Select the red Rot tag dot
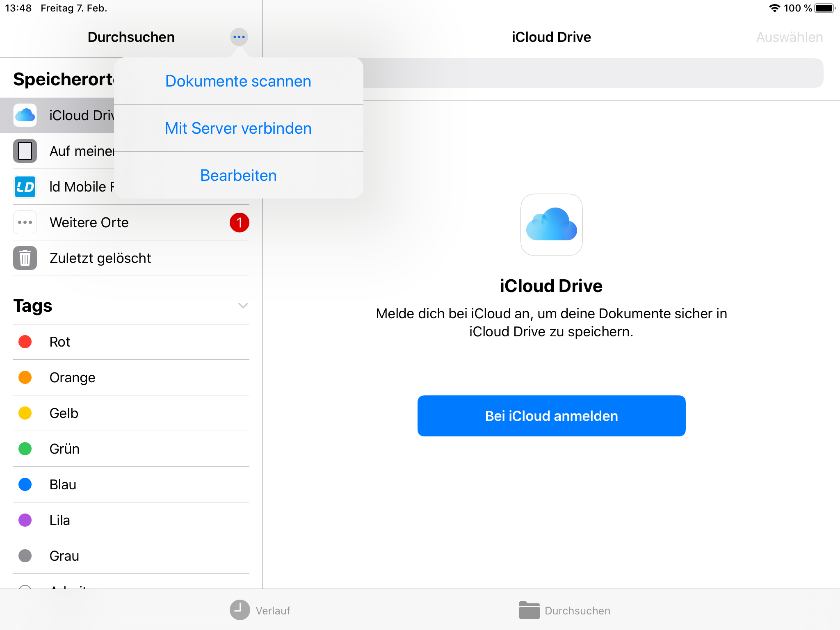Screen dimensions: 840x630 pyautogui.click(x=25, y=342)
